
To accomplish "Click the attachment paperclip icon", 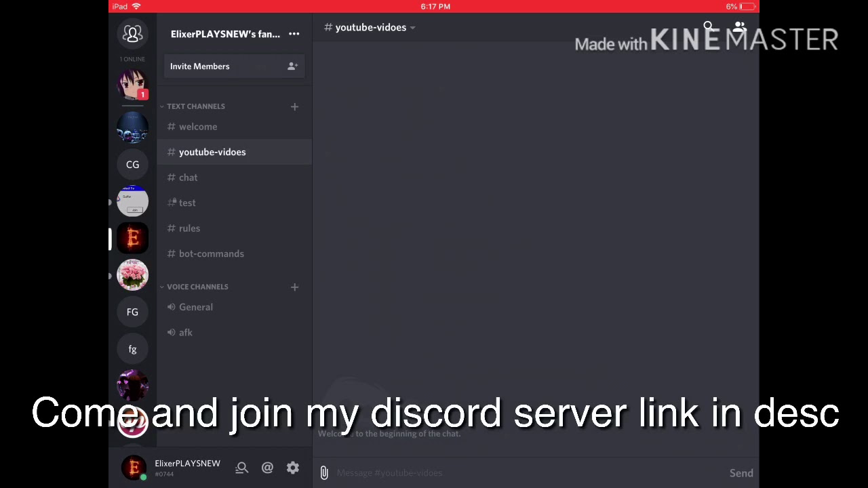I will tap(324, 473).
